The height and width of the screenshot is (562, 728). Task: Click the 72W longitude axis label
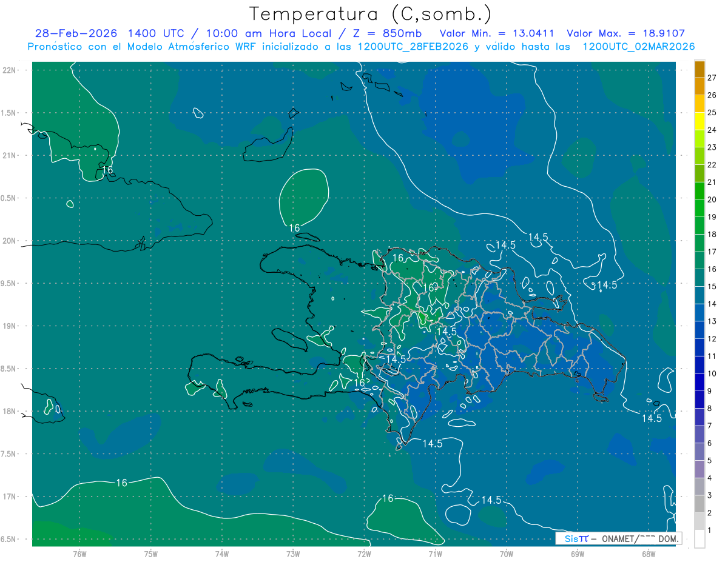(364, 554)
